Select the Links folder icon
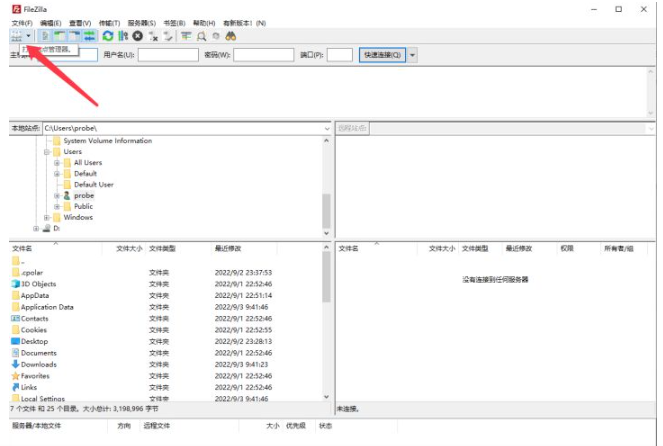This screenshot has width=663, height=446. click(16, 387)
